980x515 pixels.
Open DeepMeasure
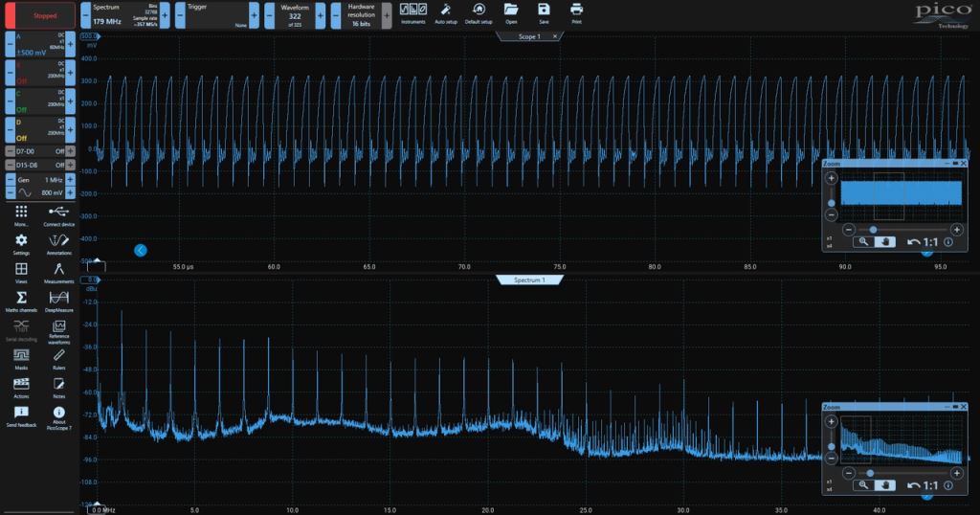click(58, 302)
